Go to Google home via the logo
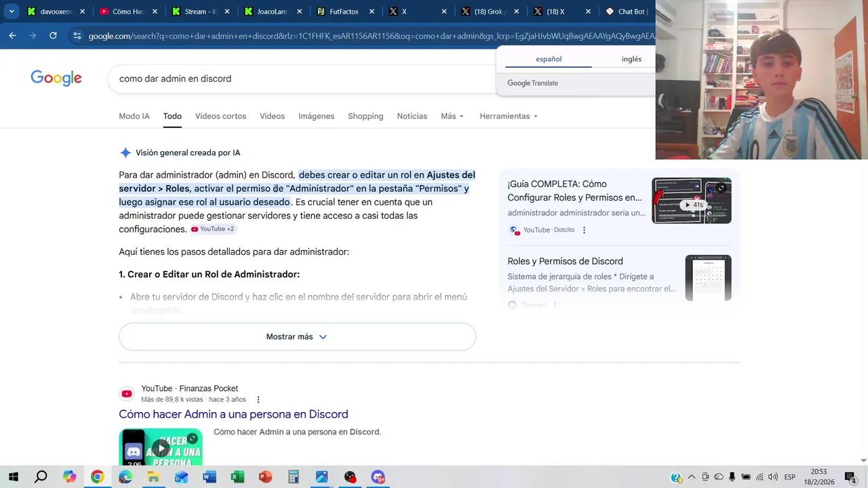The width and height of the screenshot is (868, 488). coord(56,79)
